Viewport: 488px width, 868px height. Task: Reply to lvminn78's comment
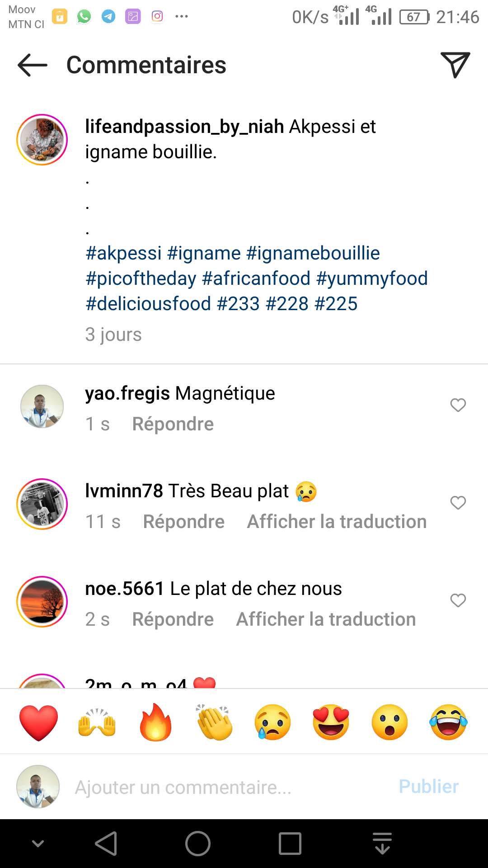coord(183,522)
